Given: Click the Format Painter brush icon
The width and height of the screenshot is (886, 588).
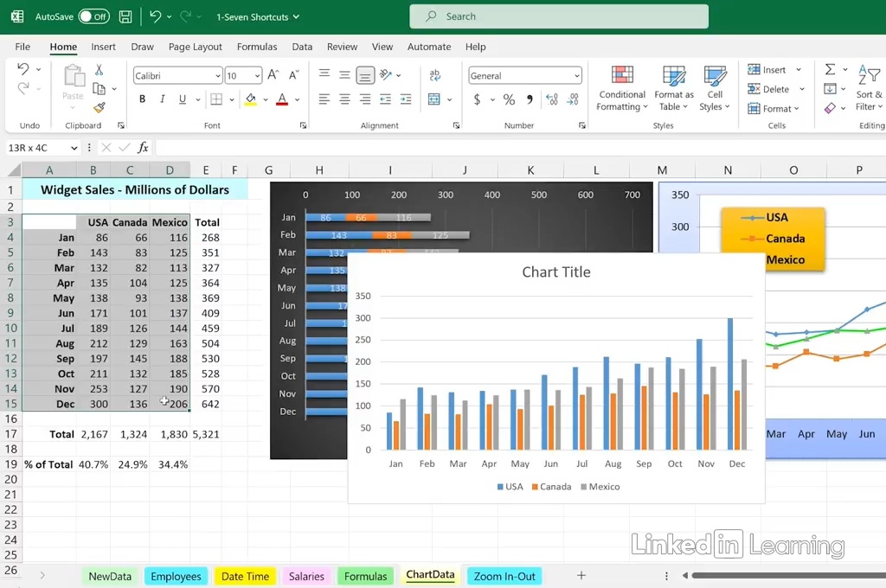Looking at the screenshot, I should pyautogui.click(x=99, y=108).
